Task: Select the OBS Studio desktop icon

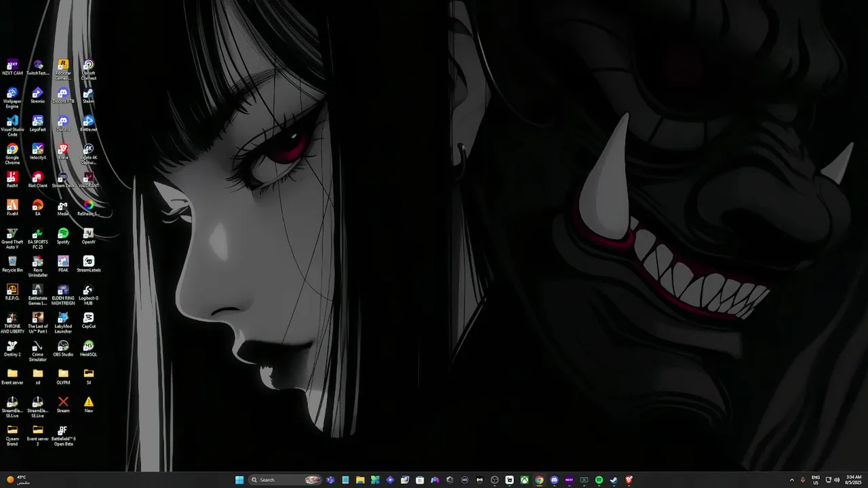Action: tap(63, 349)
